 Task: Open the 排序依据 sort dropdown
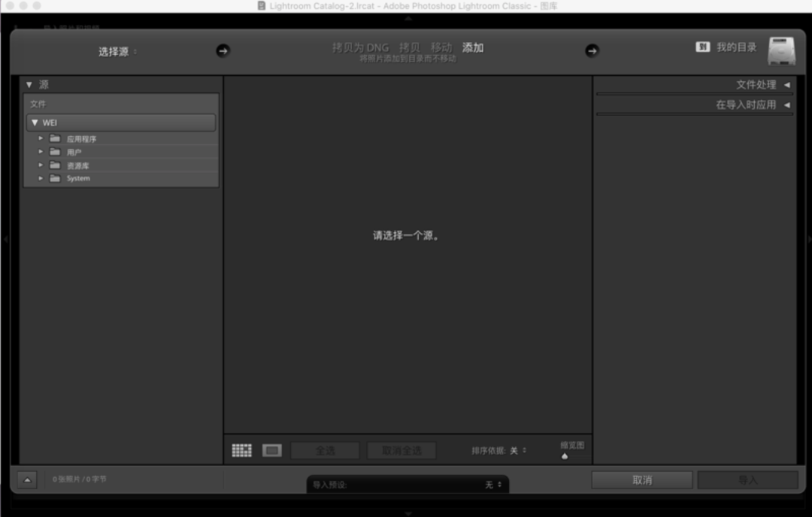coord(518,451)
